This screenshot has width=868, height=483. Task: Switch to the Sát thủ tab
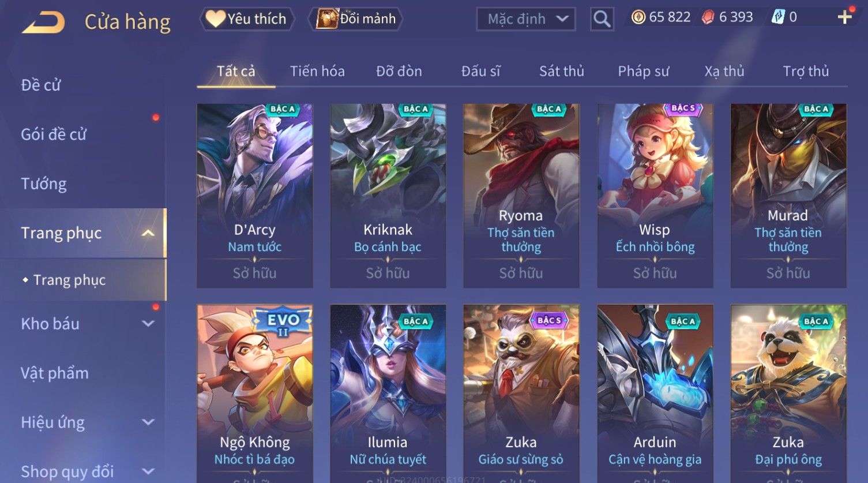[561, 71]
